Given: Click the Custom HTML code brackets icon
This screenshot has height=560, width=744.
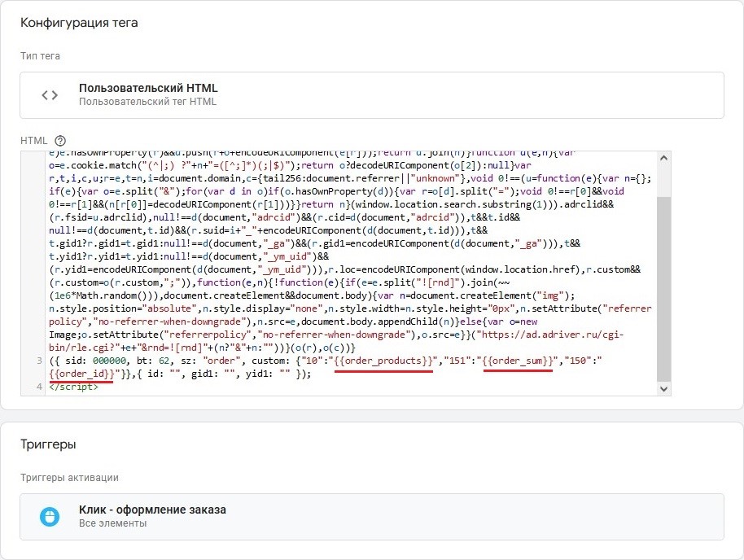Looking at the screenshot, I should pyautogui.click(x=50, y=95).
